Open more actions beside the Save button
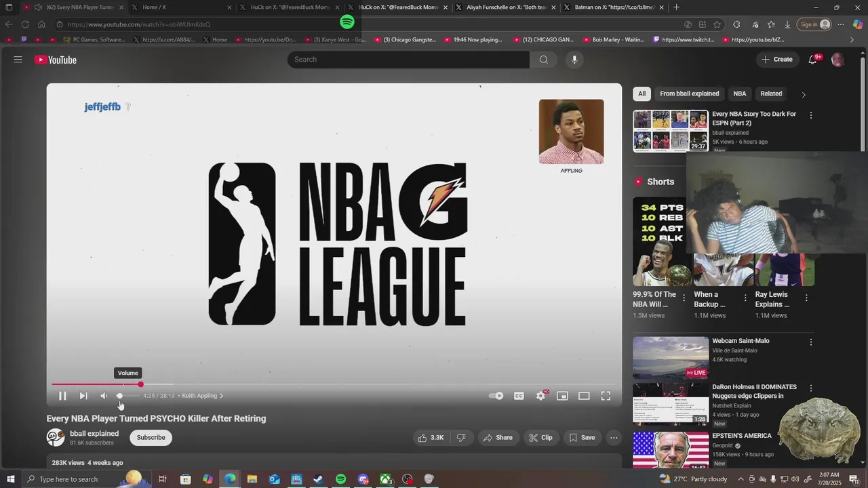Screen dimensions: 868x488 [x=614, y=438]
